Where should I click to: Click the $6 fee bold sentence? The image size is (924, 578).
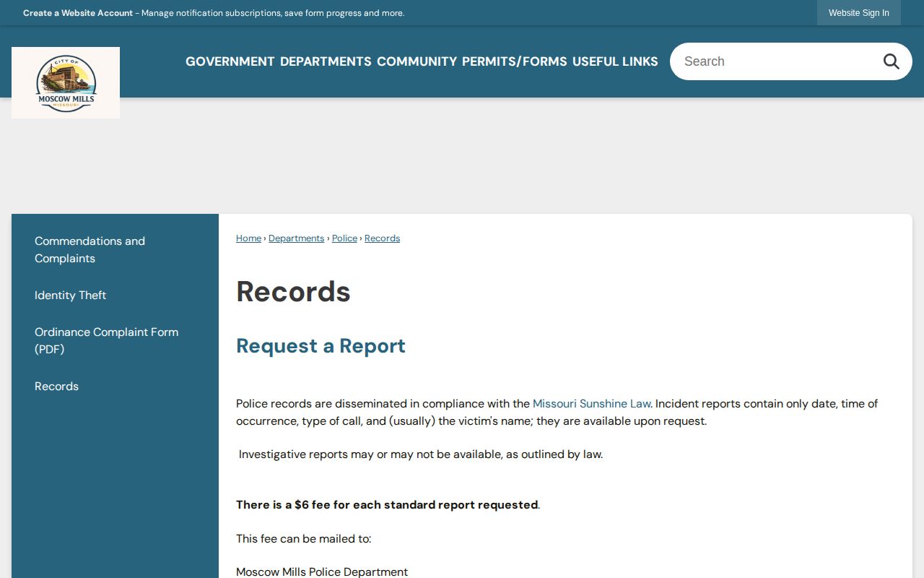click(x=387, y=505)
